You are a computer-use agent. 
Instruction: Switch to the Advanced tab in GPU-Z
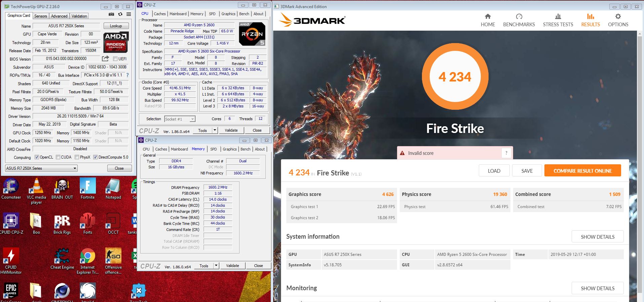pos(59,16)
